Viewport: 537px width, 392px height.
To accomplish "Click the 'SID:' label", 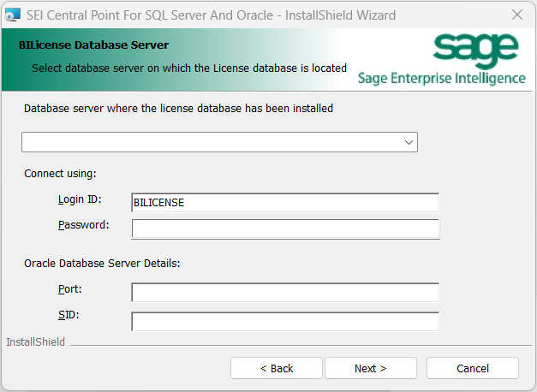I will (x=69, y=315).
